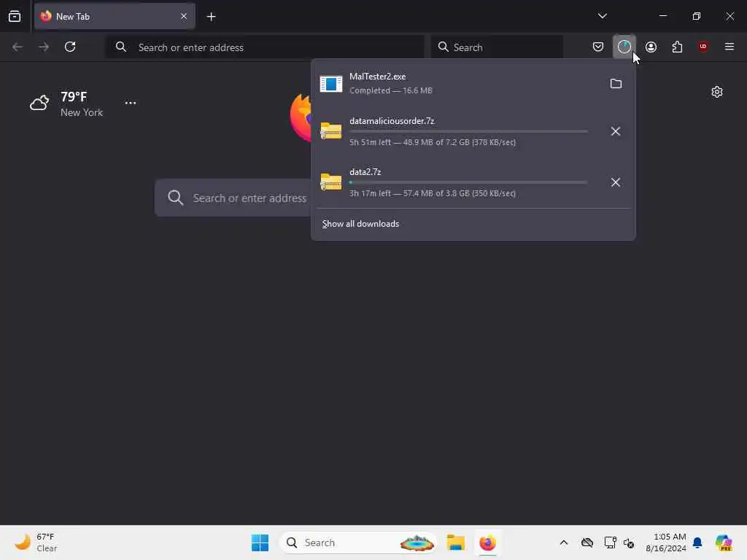Cancel the datamaliciousorder.7z download
This screenshot has height=560, width=747.
tap(616, 131)
